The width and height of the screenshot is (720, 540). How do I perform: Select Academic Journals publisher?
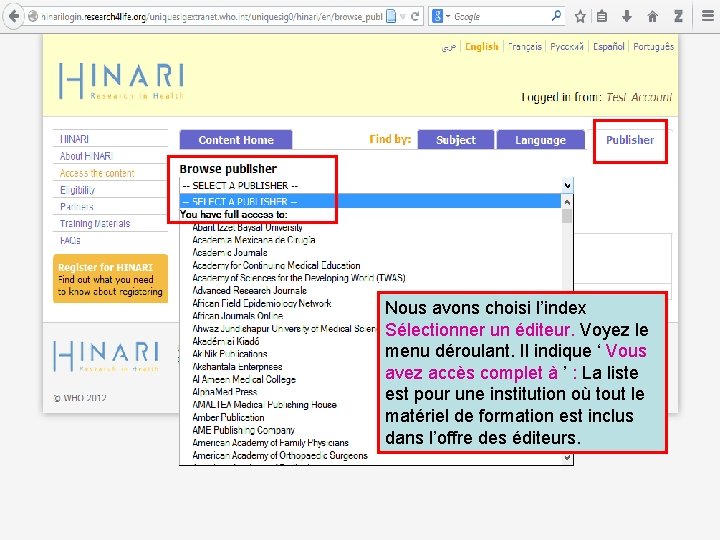[230, 253]
